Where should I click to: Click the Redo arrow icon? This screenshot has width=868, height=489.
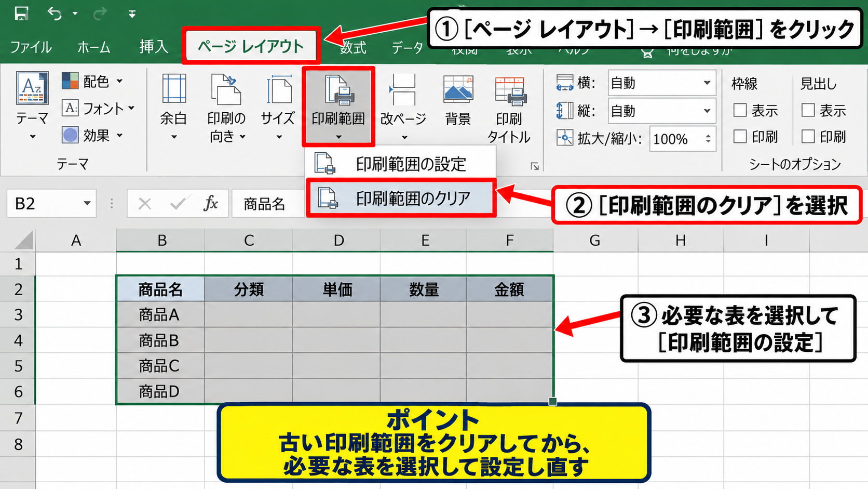pos(99,14)
